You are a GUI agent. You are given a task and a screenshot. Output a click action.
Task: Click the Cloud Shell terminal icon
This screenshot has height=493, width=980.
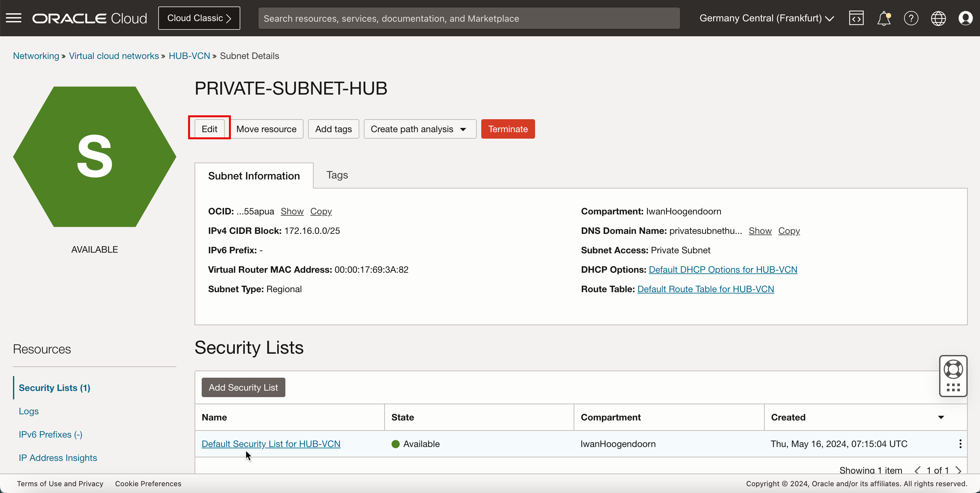[x=857, y=18]
